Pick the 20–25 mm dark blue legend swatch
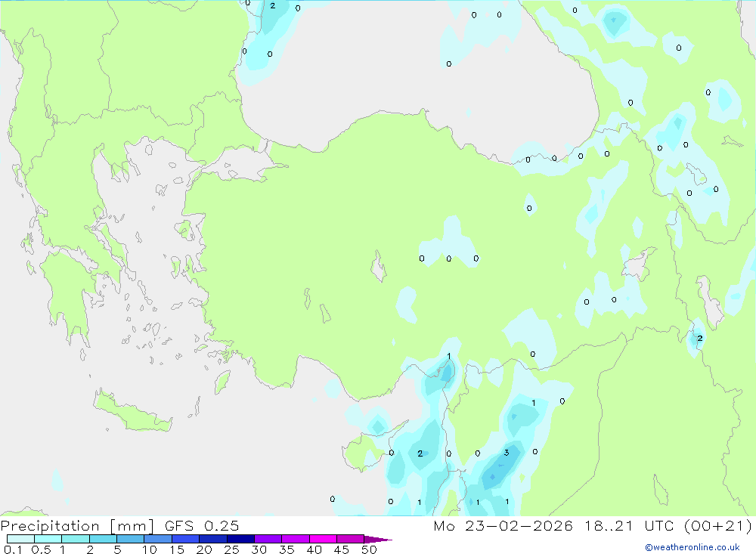756x554 pixels. (212, 539)
